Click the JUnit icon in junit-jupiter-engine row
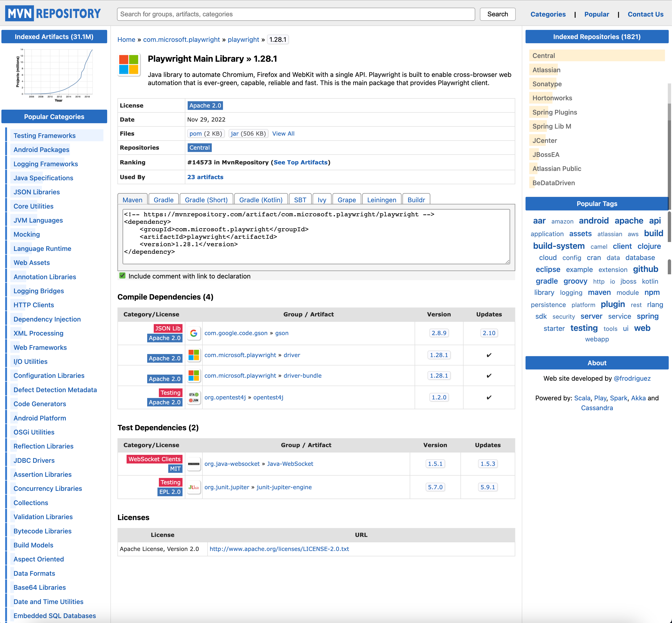Viewport: 672px width, 623px height. click(x=194, y=487)
